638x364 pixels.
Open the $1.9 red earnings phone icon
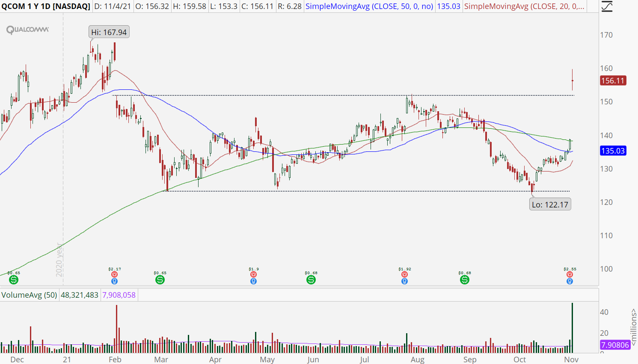click(254, 275)
